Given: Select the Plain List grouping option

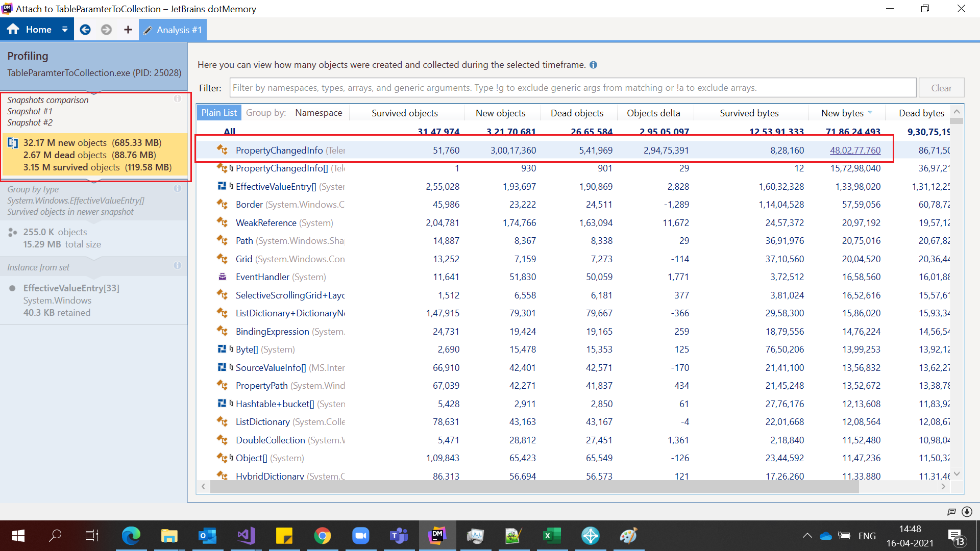Looking at the screenshot, I should pyautogui.click(x=218, y=113).
